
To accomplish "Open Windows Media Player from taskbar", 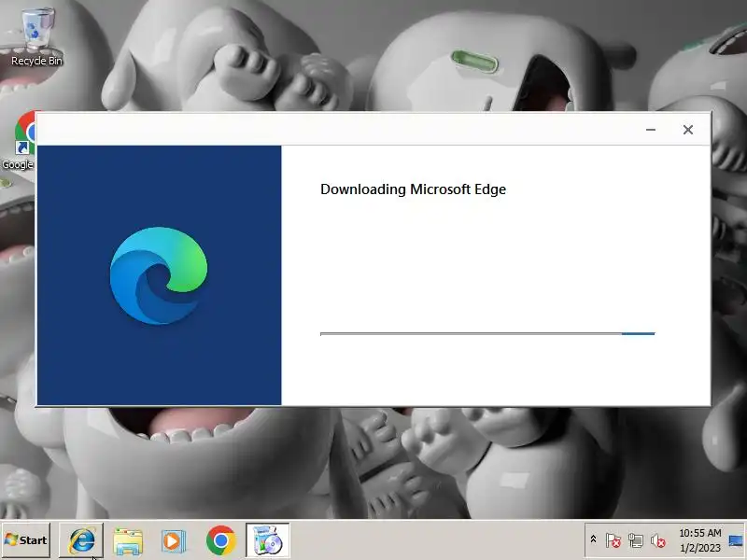I will click(x=174, y=541).
